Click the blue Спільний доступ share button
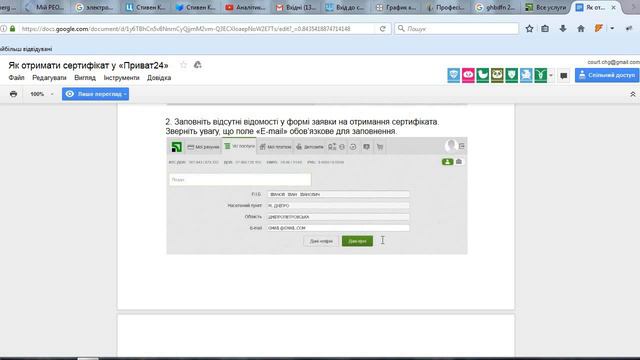The image size is (640, 360). (607, 75)
